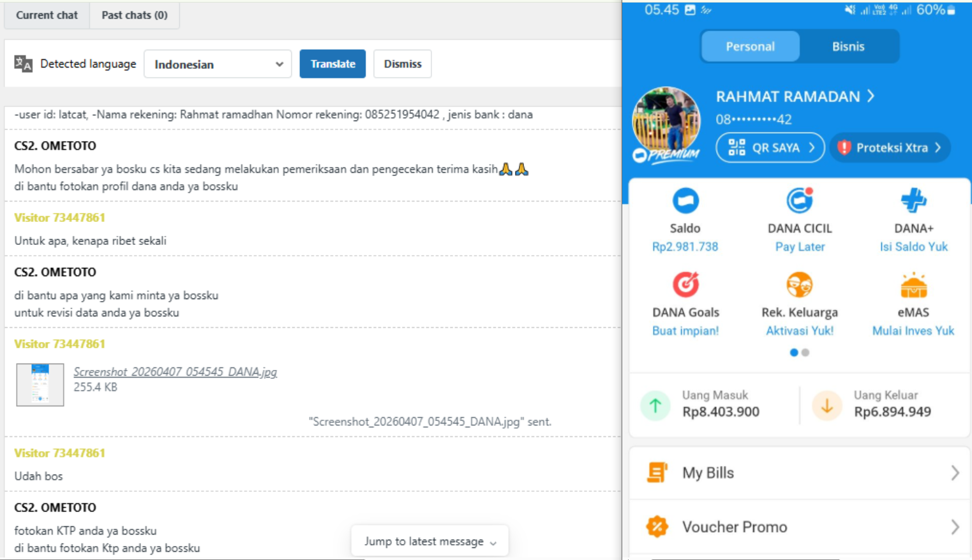The width and height of the screenshot is (972, 560).
Task: Click the first Visitor 73447861 name
Action: 59,217
